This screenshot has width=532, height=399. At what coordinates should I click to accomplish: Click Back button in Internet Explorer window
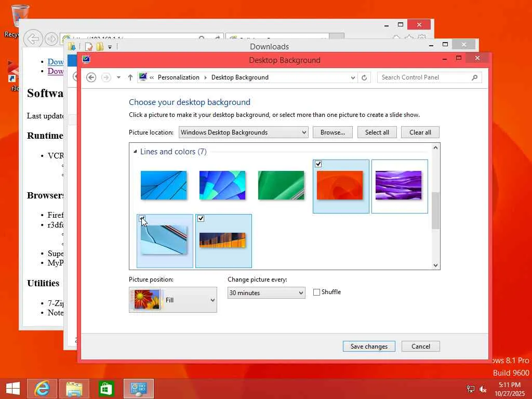tap(33, 39)
